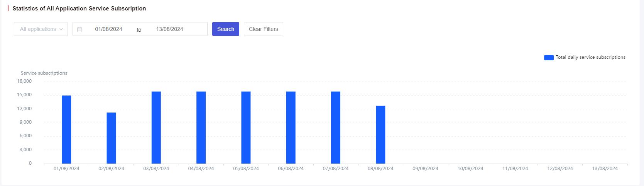Click the 13/08/2024 axis label
The height and width of the screenshot is (186, 644).
point(605,169)
